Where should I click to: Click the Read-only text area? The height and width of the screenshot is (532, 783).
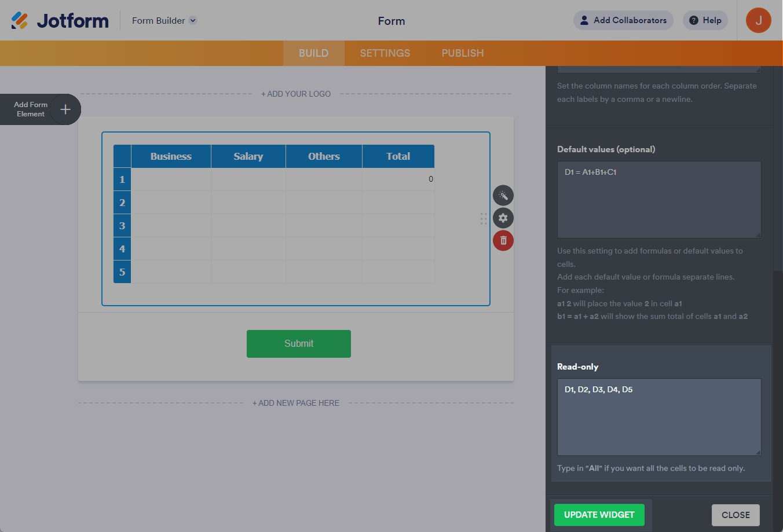tap(659, 417)
